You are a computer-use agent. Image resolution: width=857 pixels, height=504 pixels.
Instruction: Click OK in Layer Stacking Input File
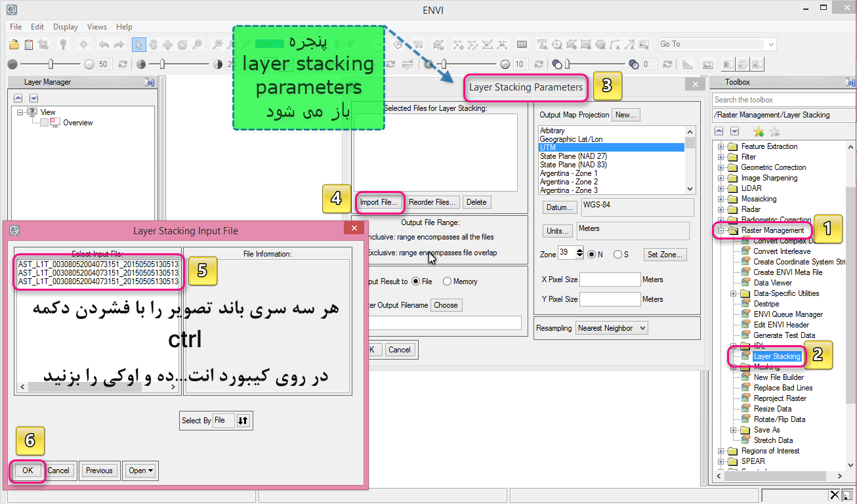click(x=28, y=471)
